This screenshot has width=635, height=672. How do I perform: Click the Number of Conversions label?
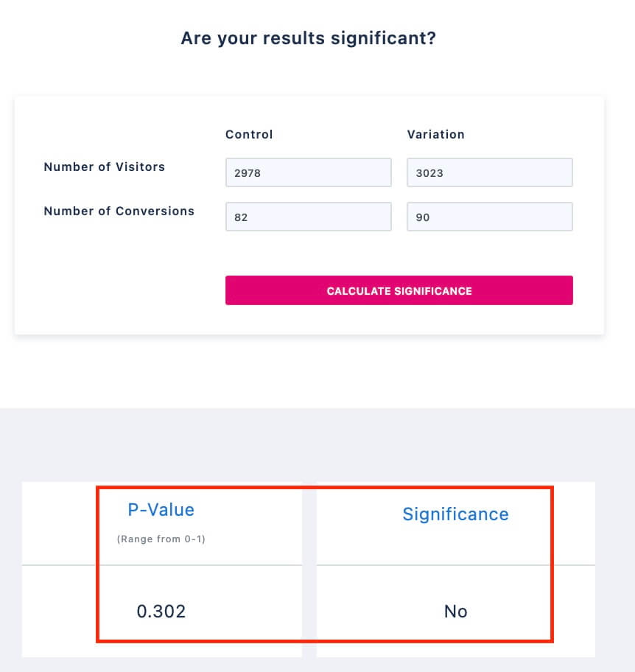119,211
